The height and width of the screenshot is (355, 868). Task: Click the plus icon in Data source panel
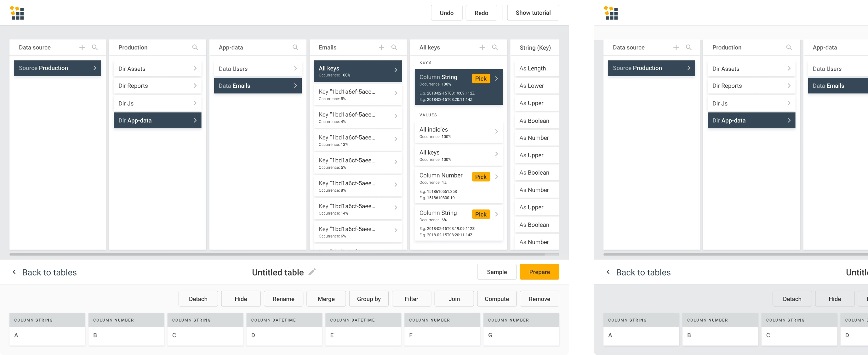(82, 48)
